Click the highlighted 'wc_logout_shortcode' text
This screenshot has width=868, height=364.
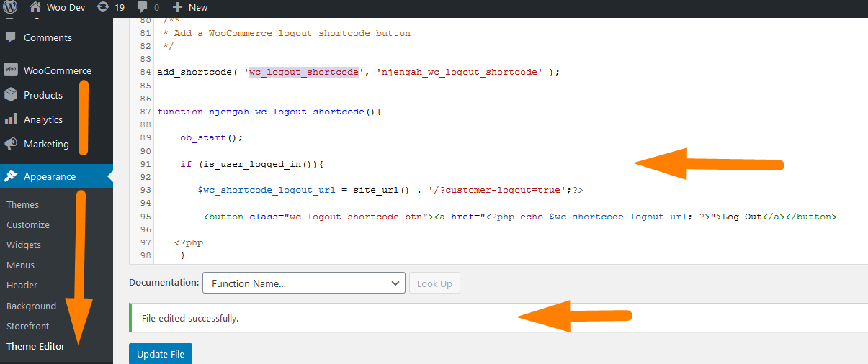coord(304,72)
